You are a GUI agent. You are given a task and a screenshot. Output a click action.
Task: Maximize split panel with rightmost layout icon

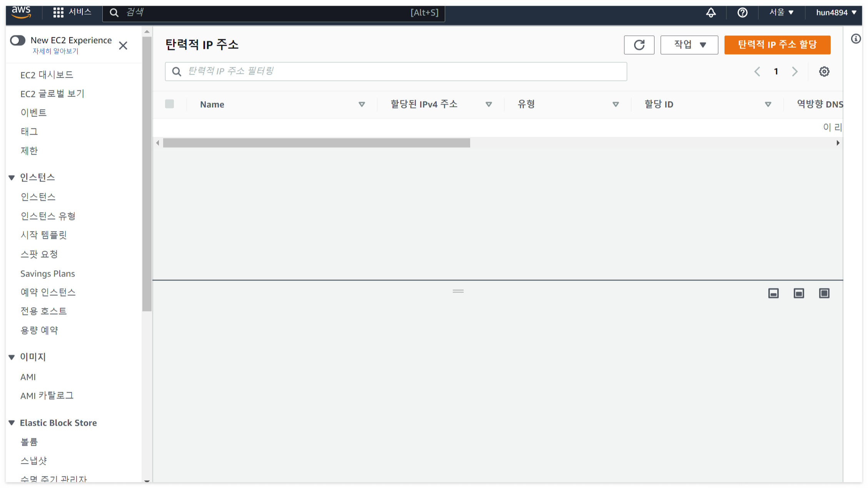pyautogui.click(x=824, y=293)
